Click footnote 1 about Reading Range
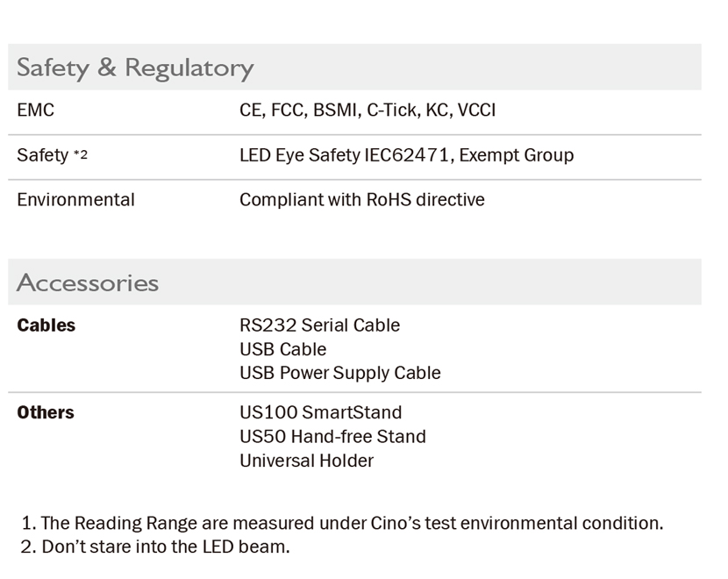 [343, 523]
